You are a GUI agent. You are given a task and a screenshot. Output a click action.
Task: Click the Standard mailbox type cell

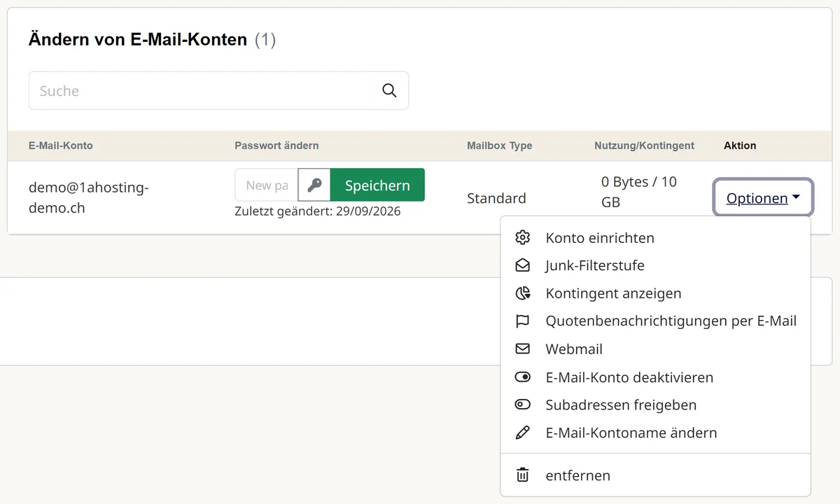click(496, 198)
